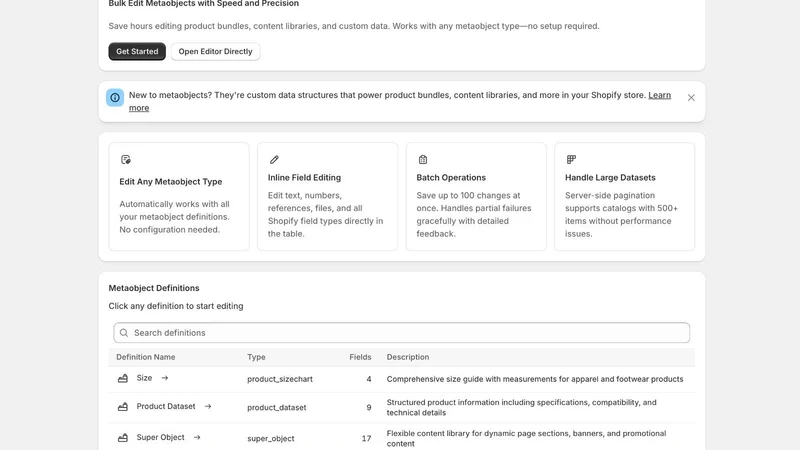Open the Product Dataset definition

(x=166, y=407)
